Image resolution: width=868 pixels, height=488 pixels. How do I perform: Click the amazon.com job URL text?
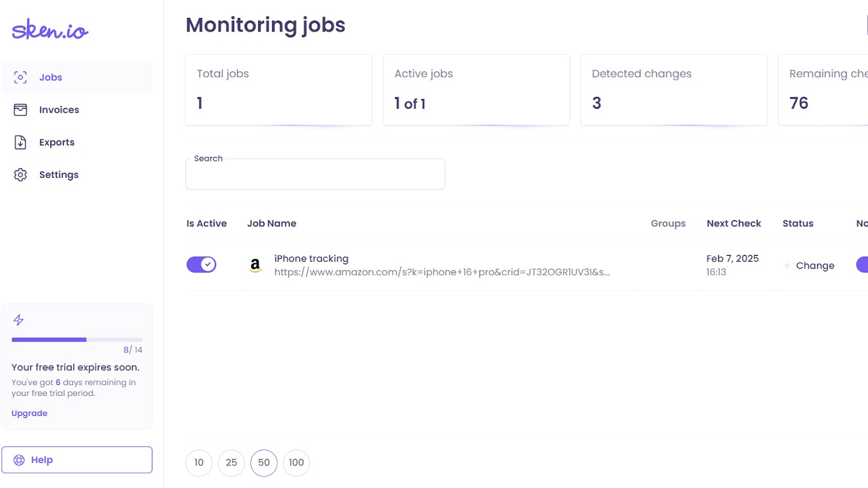point(442,272)
